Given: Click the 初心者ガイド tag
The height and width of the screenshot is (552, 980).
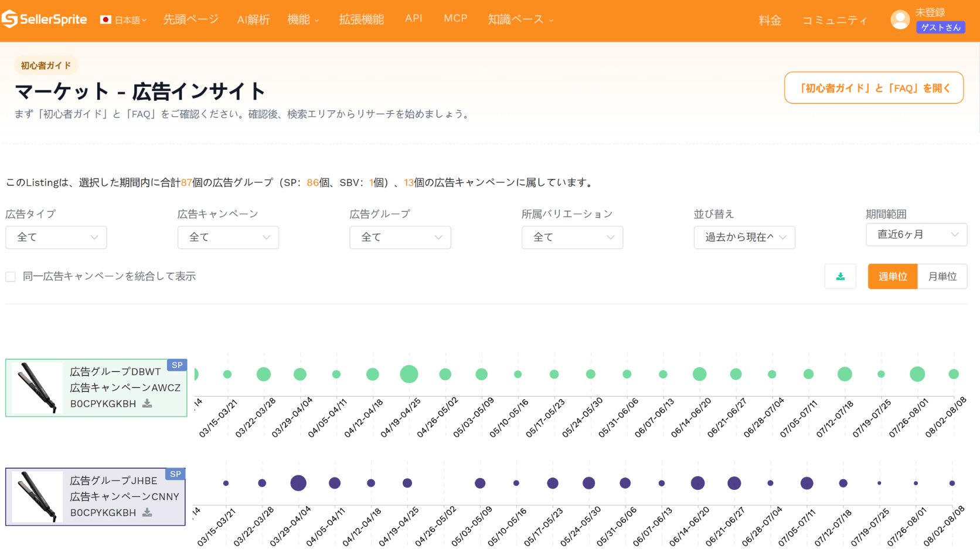Looking at the screenshot, I should [46, 65].
